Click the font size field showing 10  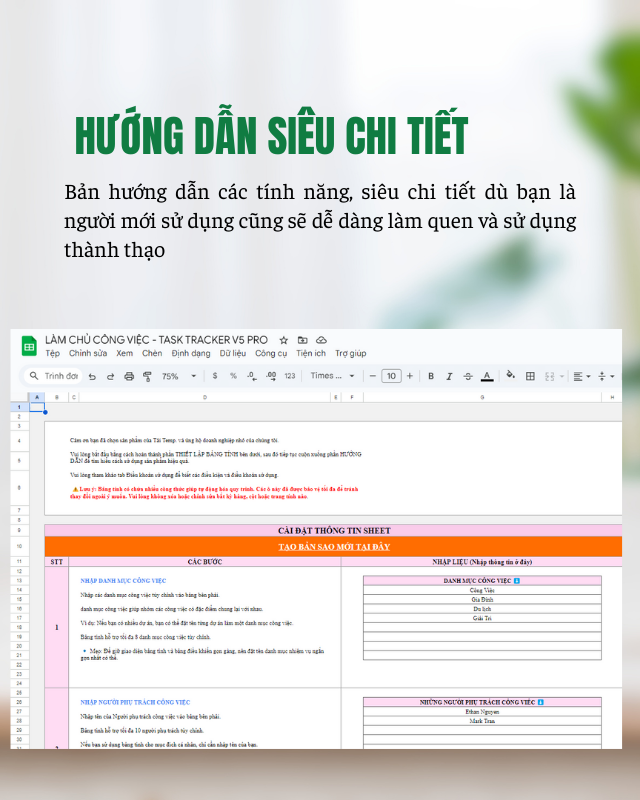pyautogui.click(x=391, y=376)
